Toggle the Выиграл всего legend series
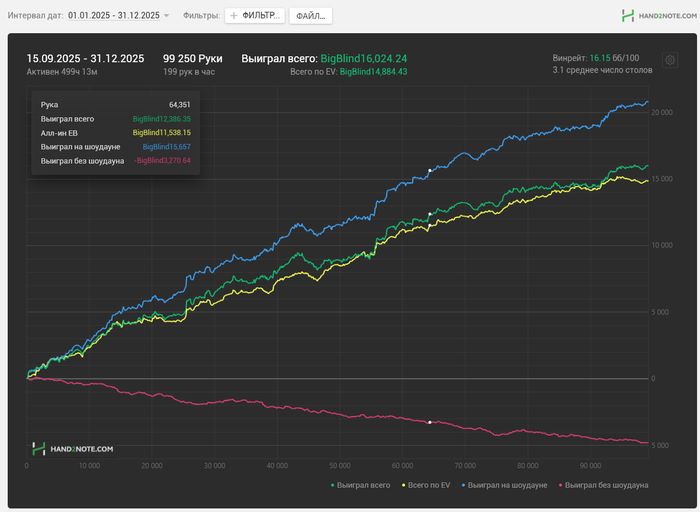This screenshot has width=700, height=512. [360, 485]
